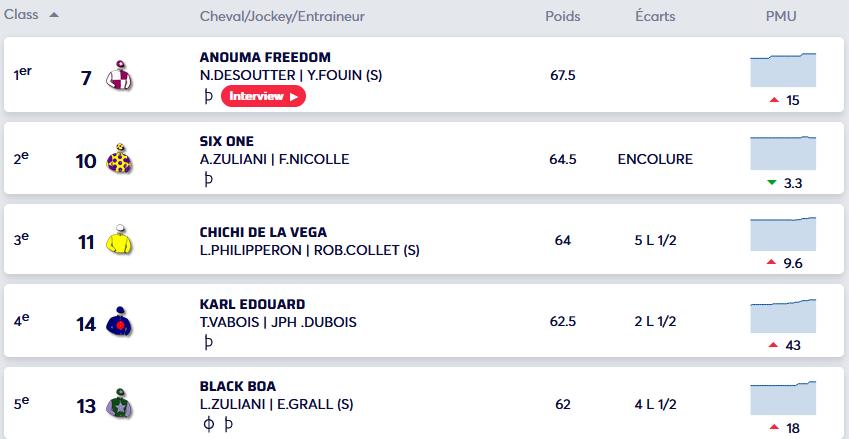Click the equipment symbol under Karl Edouard
849x439 pixels.
[x=208, y=343]
